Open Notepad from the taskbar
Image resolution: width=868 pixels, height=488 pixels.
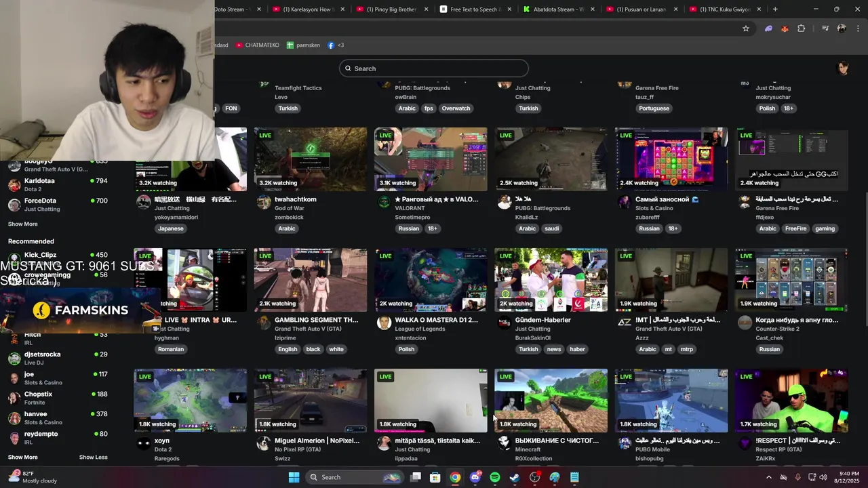point(574,477)
